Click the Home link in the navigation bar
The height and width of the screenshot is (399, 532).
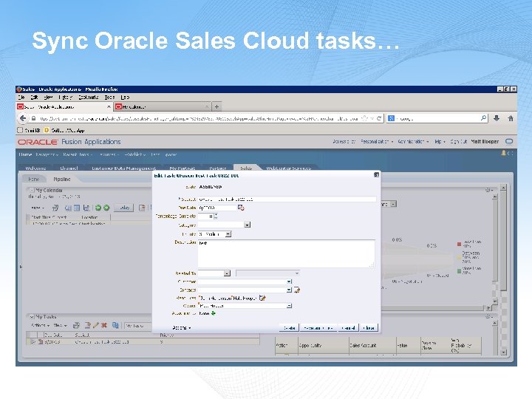point(25,154)
